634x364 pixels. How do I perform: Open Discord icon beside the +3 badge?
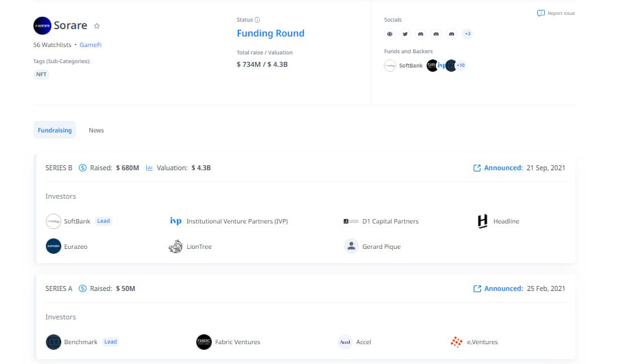pyautogui.click(x=451, y=34)
